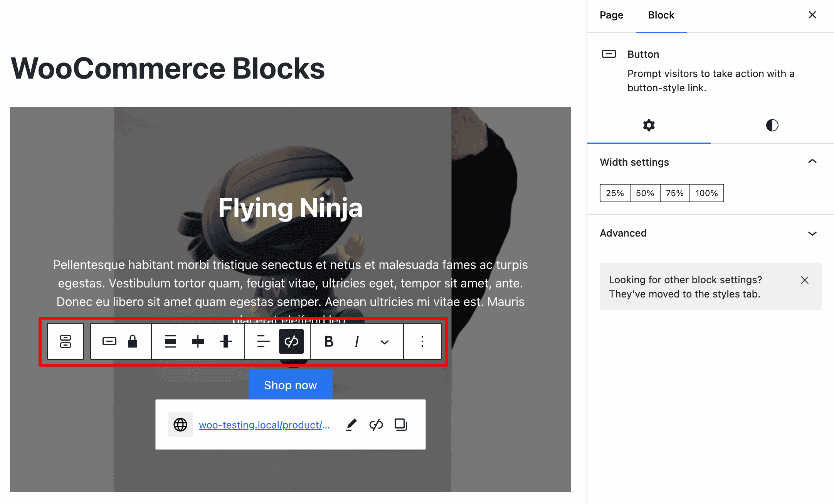
Task: Click the lock icon in block toolbar
Action: [133, 341]
